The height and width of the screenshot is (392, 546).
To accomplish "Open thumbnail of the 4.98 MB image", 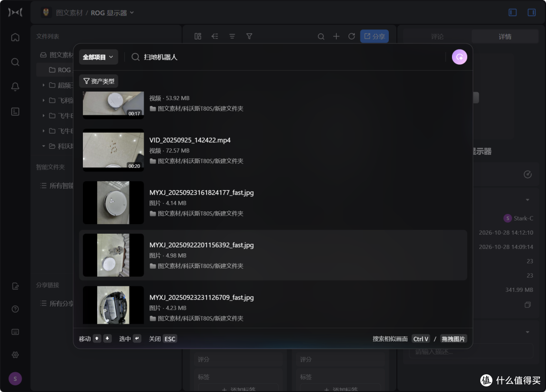I will [x=113, y=255].
